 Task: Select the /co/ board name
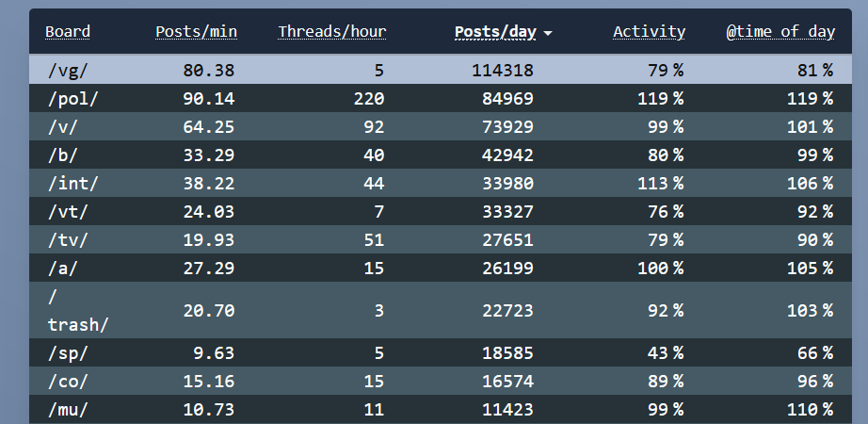pyautogui.click(x=68, y=382)
